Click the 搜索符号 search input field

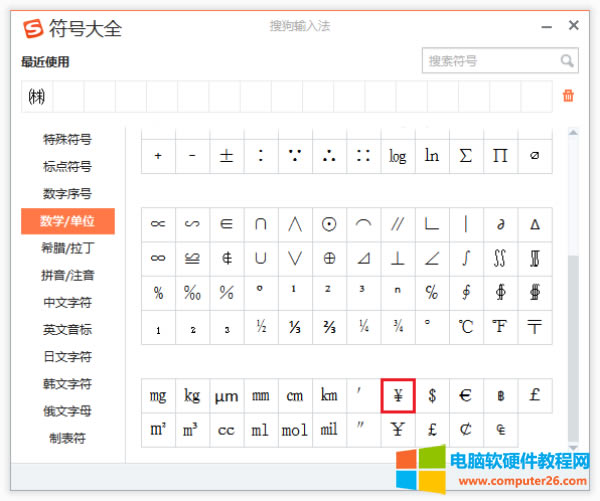[x=490, y=61]
